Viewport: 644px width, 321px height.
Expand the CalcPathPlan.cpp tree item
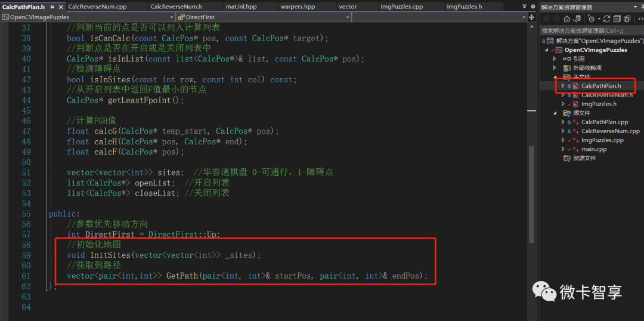coord(563,122)
